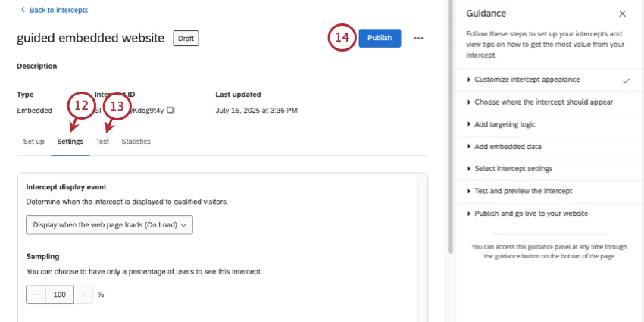Copy the intercept ID to clipboard
This screenshot has width=644, height=322.
171,111
